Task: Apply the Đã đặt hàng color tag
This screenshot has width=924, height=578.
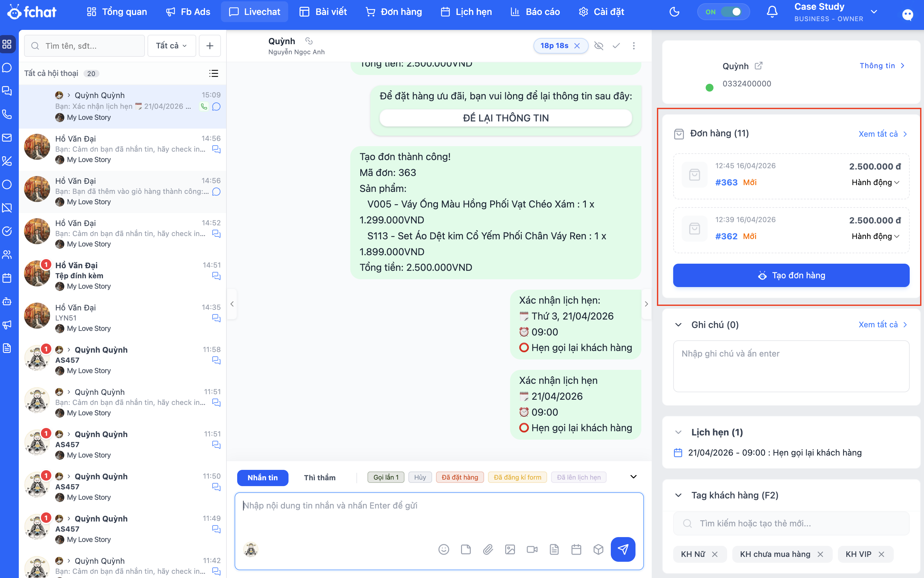Action: point(459,477)
